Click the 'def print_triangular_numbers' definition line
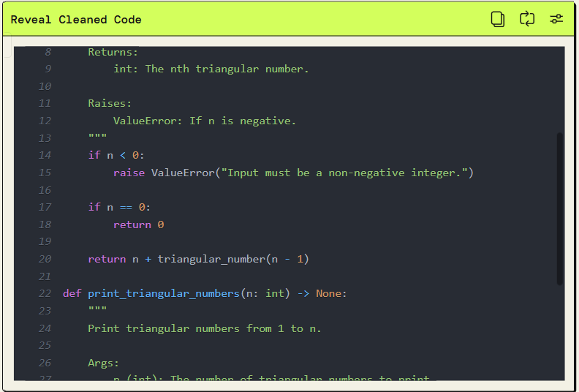This screenshot has height=392, width=579. 205,294
